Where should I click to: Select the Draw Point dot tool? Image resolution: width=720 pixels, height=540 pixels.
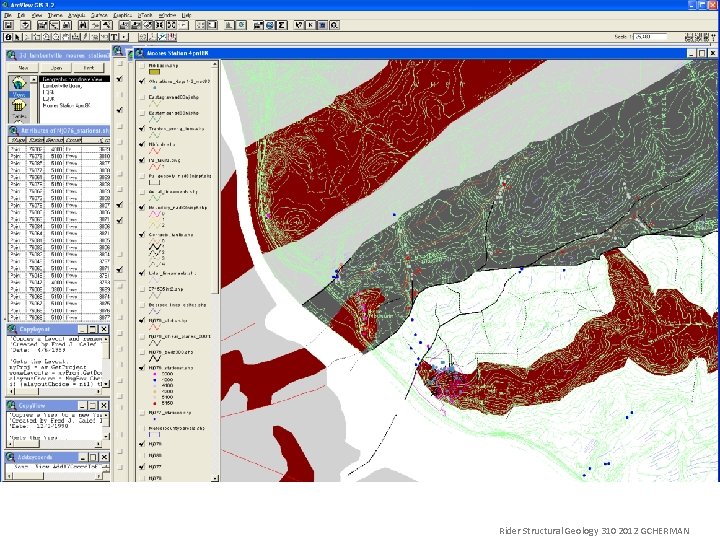point(124,37)
